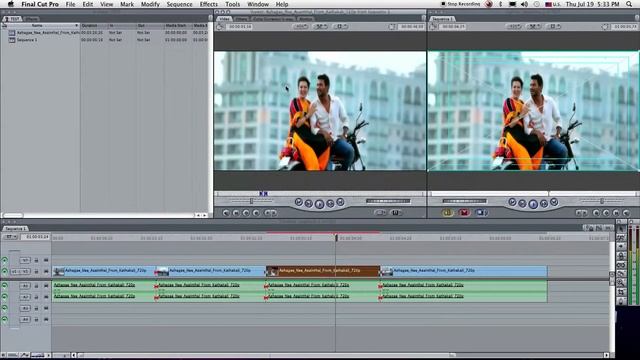Image resolution: width=640 pixels, height=360 pixels.
Task: Click the volume icon in the menu bar
Action: point(524,4)
